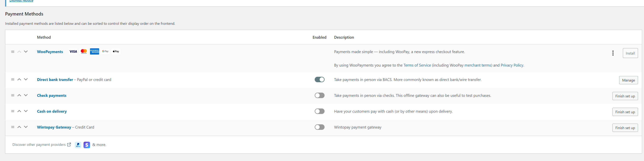644x161 pixels.
Task: Move WooPayments down in the list
Action: [x=26, y=52]
